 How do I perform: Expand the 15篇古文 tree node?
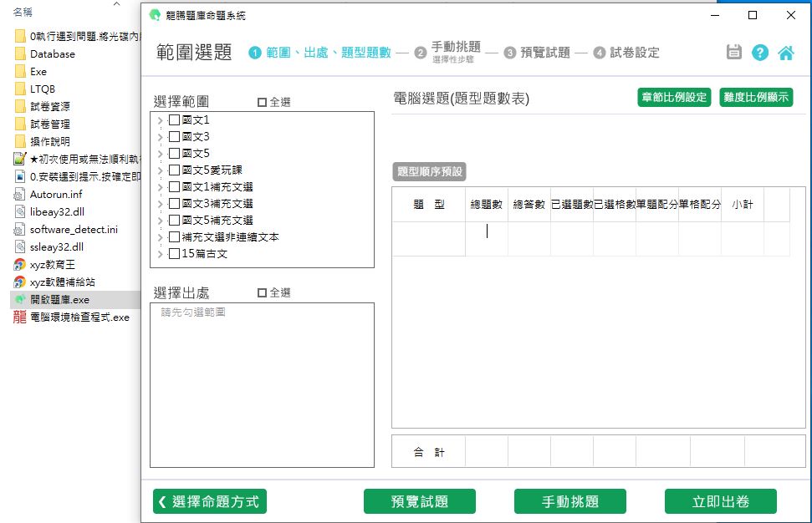click(x=160, y=254)
